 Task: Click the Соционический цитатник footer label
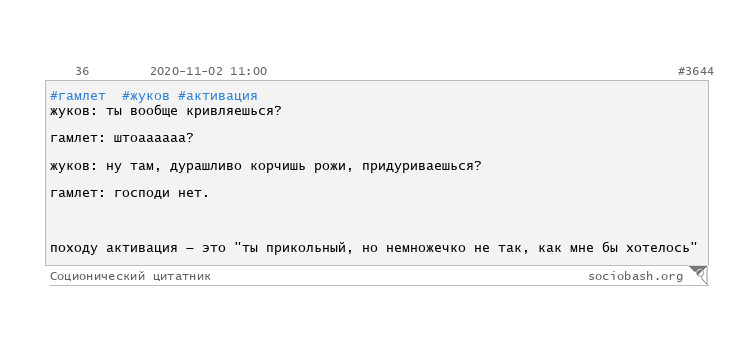(x=130, y=276)
